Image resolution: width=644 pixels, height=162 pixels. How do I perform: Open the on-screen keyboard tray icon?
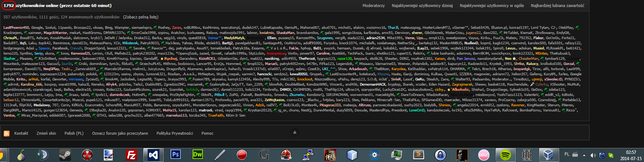575,155
